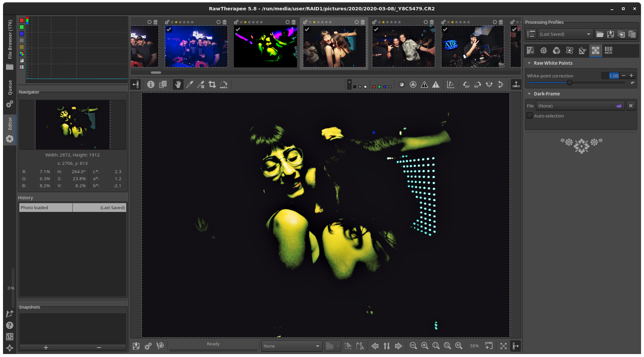Add a new snapshot with plus button
This screenshot has height=357, width=644.
[46, 347]
